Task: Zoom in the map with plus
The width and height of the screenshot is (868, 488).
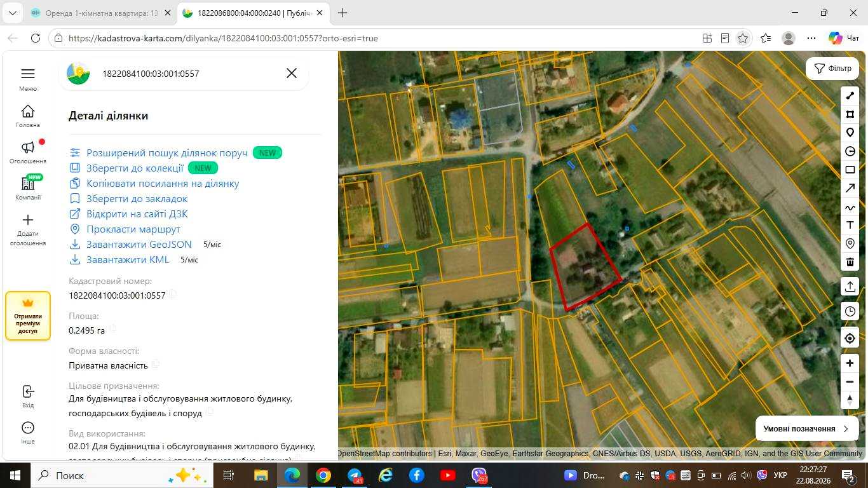Action: coord(850,363)
